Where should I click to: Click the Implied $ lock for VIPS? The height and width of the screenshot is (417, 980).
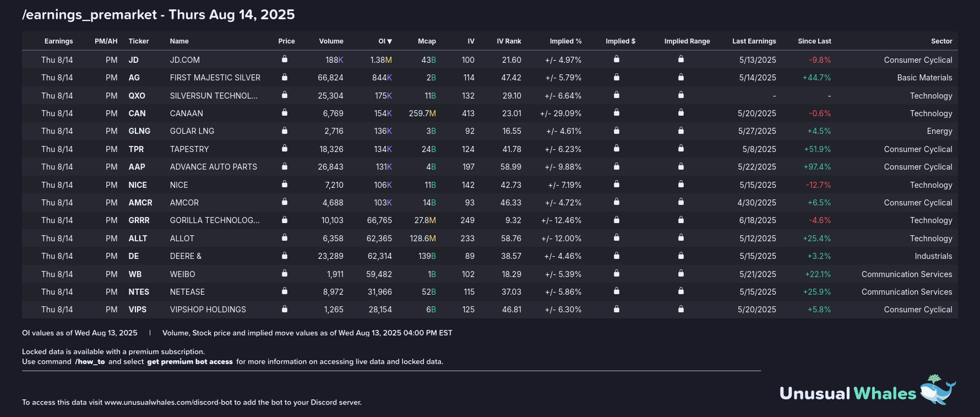pyautogui.click(x=617, y=308)
